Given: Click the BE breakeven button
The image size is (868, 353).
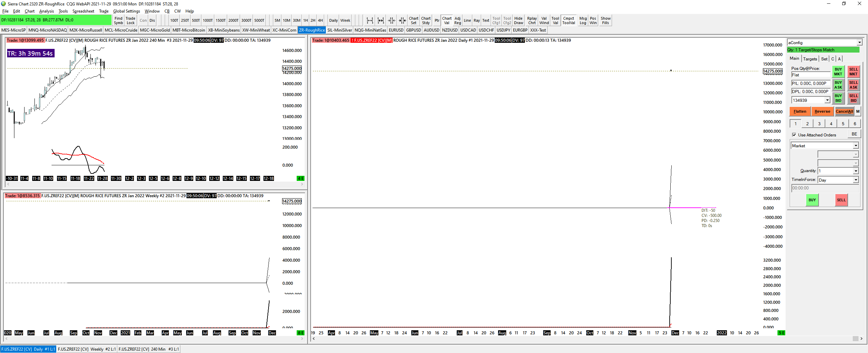Looking at the screenshot, I should (854, 134).
